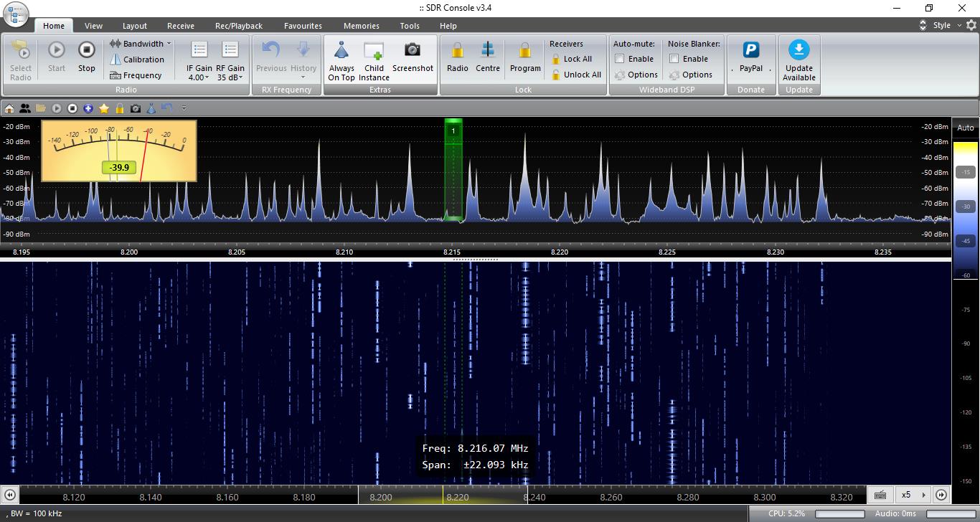Click the 8.220 label on spectrum frequency axis
Screen dimensions: 980x522
[x=560, y=252]
